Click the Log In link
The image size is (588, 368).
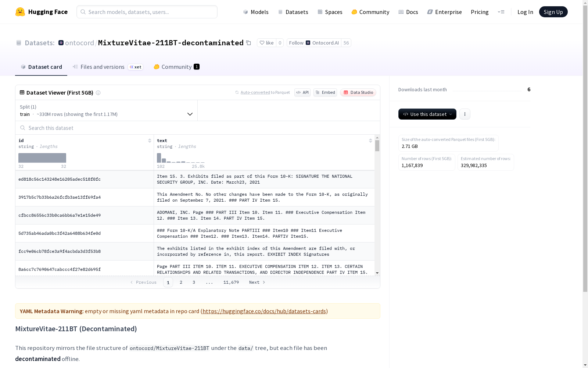[x=525, y=12]
